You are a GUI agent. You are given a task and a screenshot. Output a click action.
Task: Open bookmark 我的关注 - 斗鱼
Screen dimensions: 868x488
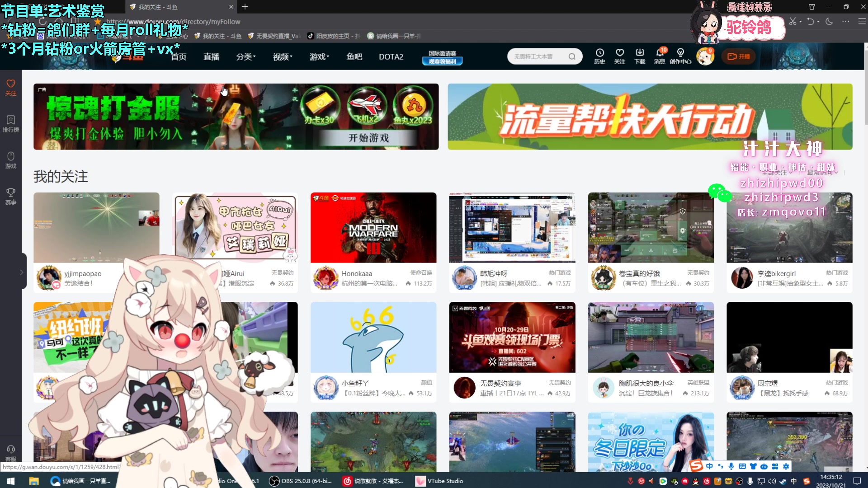pos(217,36)
